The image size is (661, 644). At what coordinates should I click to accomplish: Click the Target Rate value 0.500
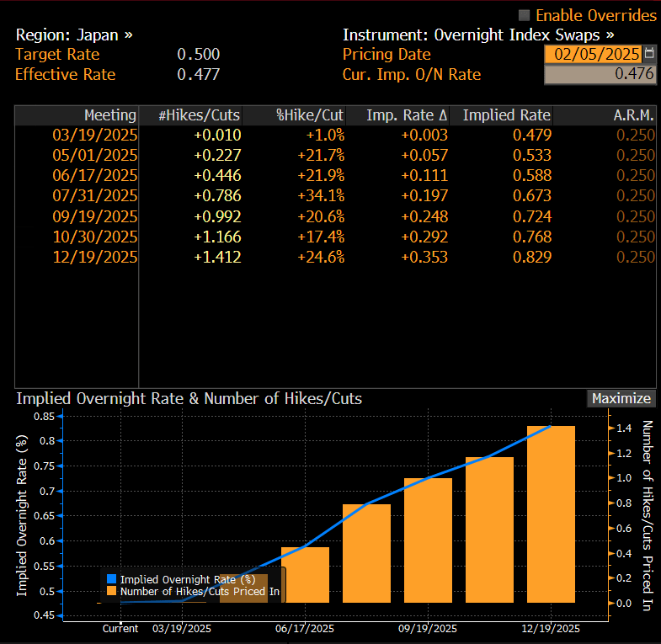click(198, 55)
